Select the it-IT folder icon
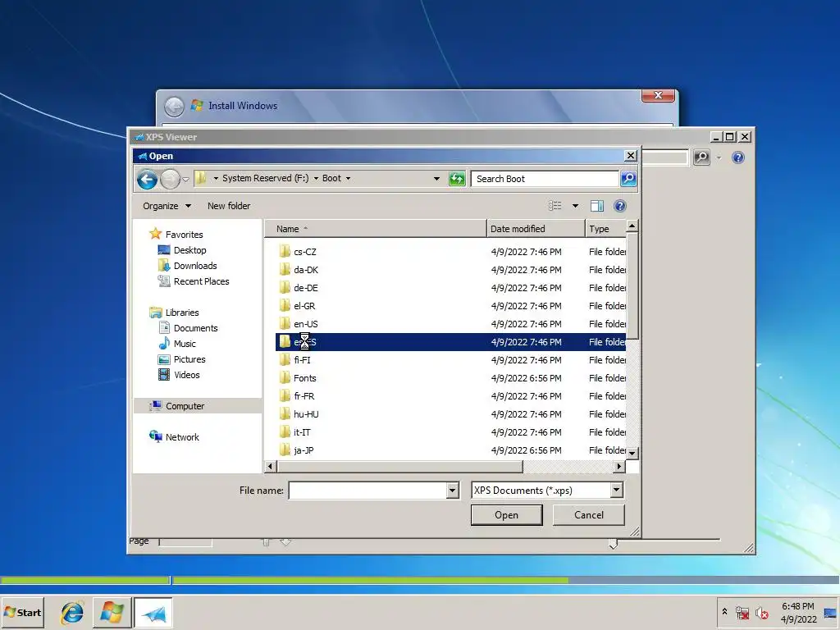Screen dimensions: 840x630 285,431
